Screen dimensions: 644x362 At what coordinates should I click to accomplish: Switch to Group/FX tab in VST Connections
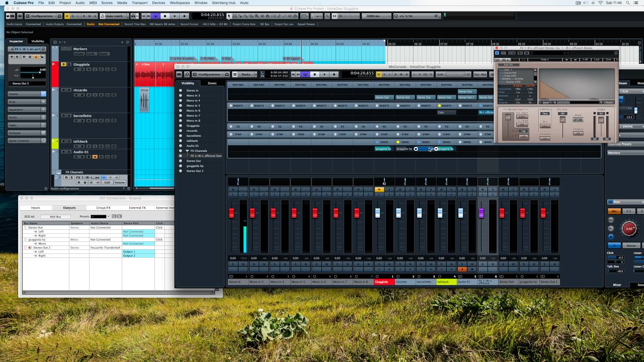pos(103,208)
